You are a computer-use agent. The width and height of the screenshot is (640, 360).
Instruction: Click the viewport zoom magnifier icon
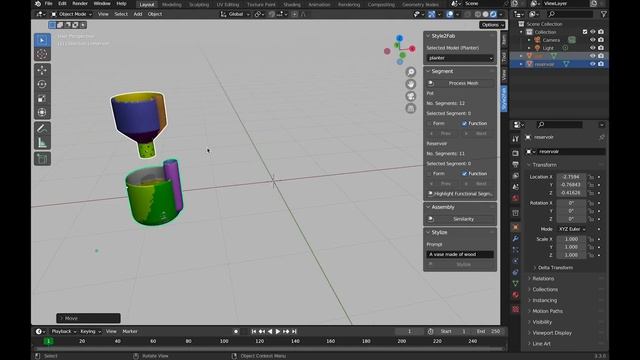point(411,72)
